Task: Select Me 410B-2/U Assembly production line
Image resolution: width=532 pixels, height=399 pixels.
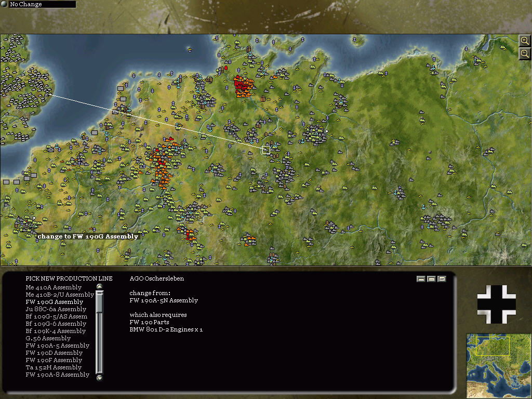Action: point(60,295)
